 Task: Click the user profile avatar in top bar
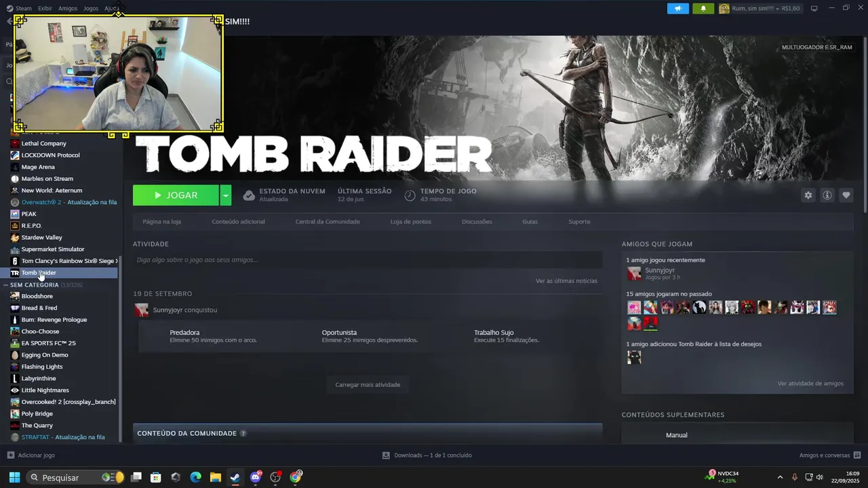[724, 8]
